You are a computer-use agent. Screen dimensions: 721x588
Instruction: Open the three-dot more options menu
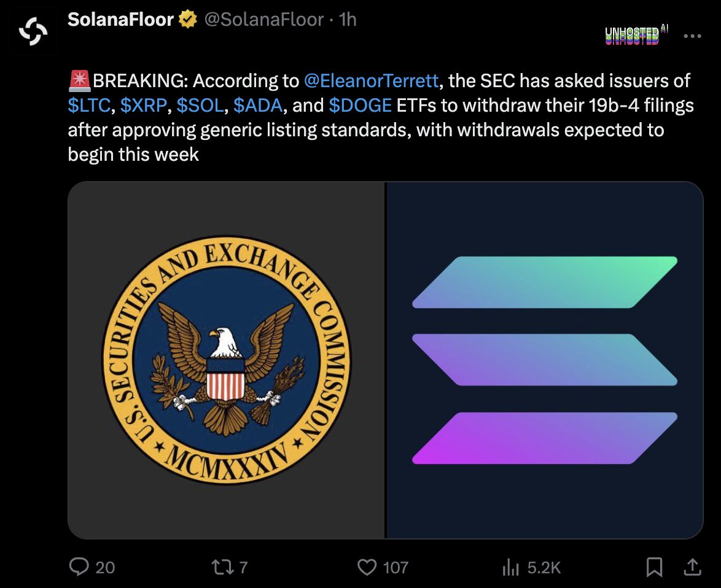[693, 36]
